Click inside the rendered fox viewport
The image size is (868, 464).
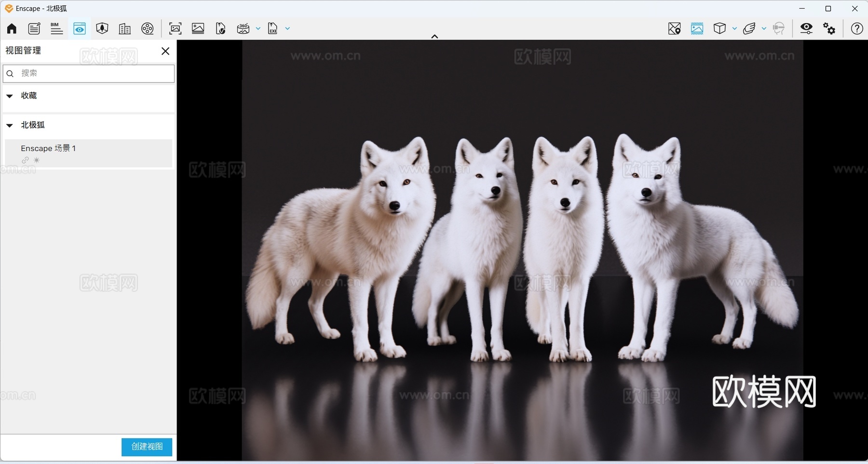click(x=522, y=250)
